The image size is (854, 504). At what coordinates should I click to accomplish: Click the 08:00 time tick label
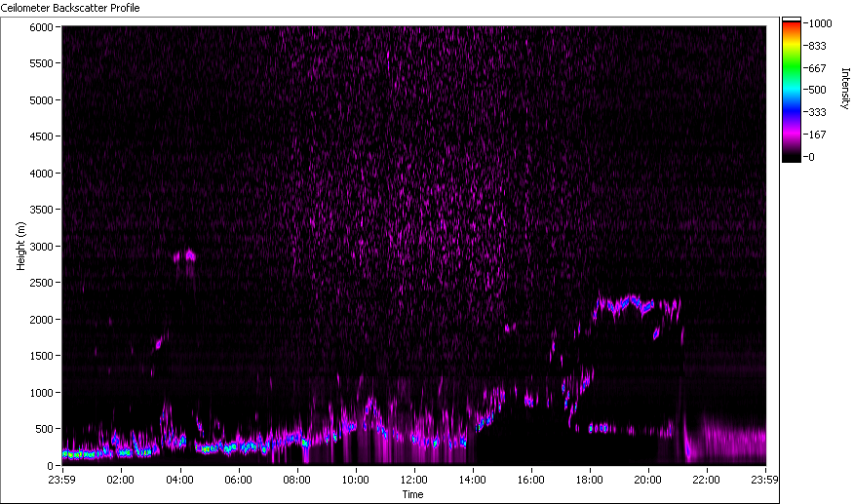296,480
